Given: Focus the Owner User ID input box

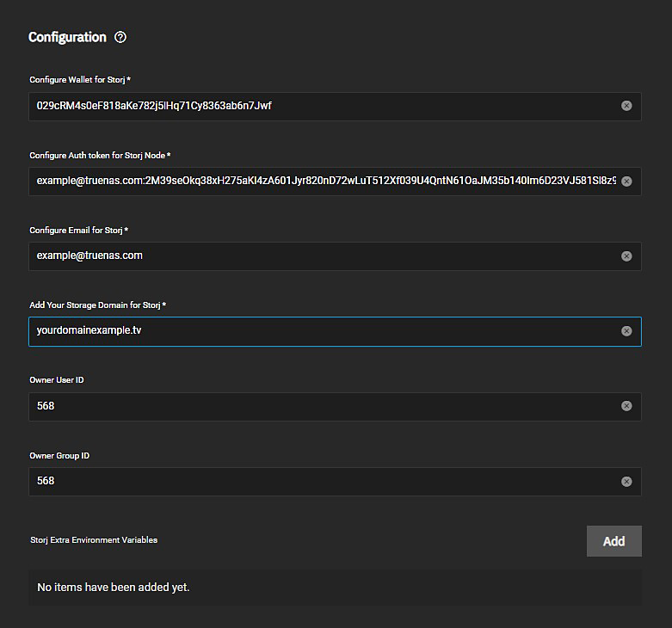Looking at the screenshot, I should pos(318,406).
